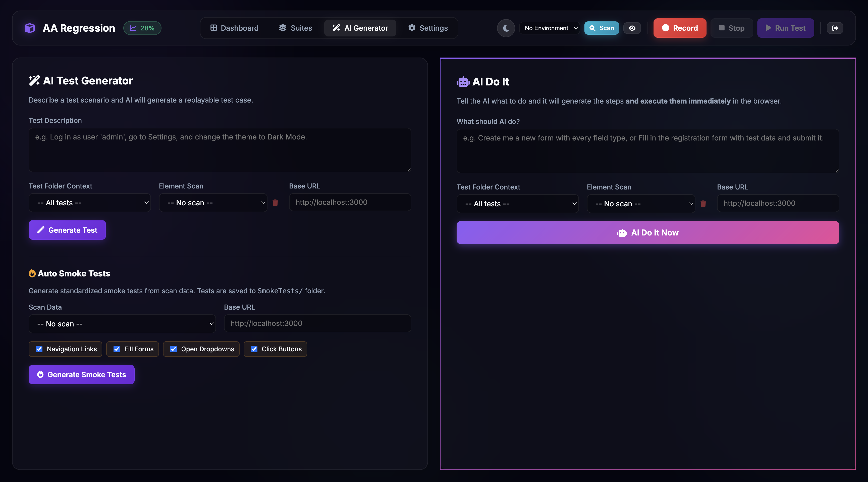
Task: Disable the Navigation Links option
Action: (x=39, y=349)
